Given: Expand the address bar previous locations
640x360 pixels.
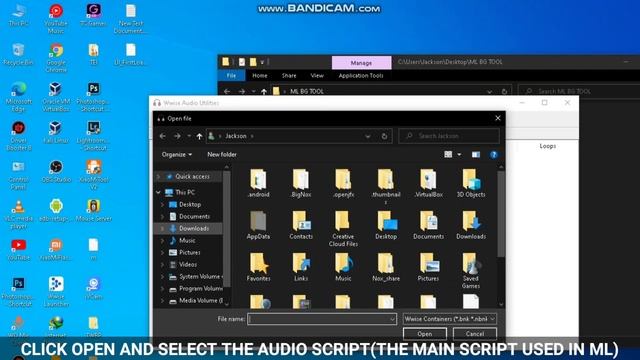Looking at the screenshot, I should pos(368,136).
